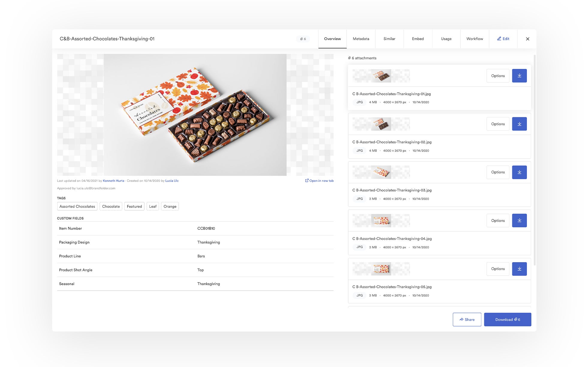Download the Thanksgiving-01.jpg attachment
The height and width of the screenshot is (367, 588).
coord(519,76)
